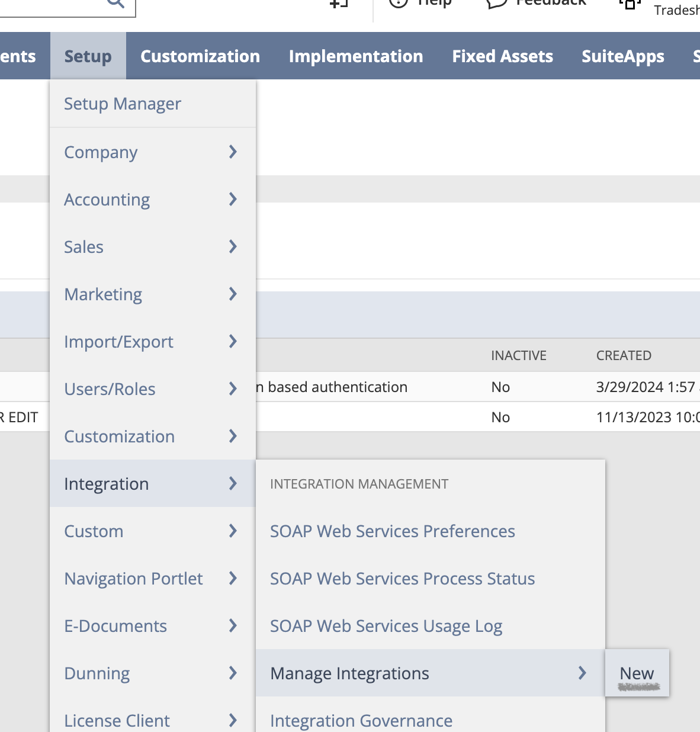Viewport: 700px width, 732px height.
Task: Sort by the INACTIVE column header
Action: [519, 355]
